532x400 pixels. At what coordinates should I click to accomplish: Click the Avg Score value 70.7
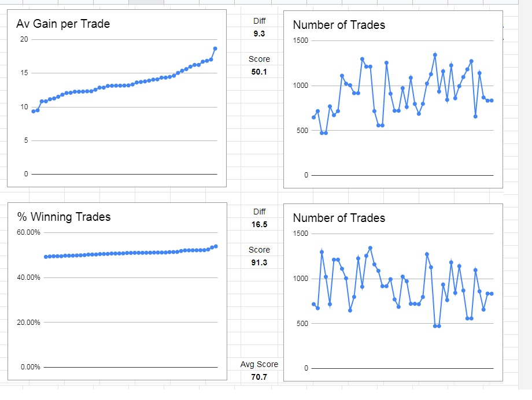(259, 377)
